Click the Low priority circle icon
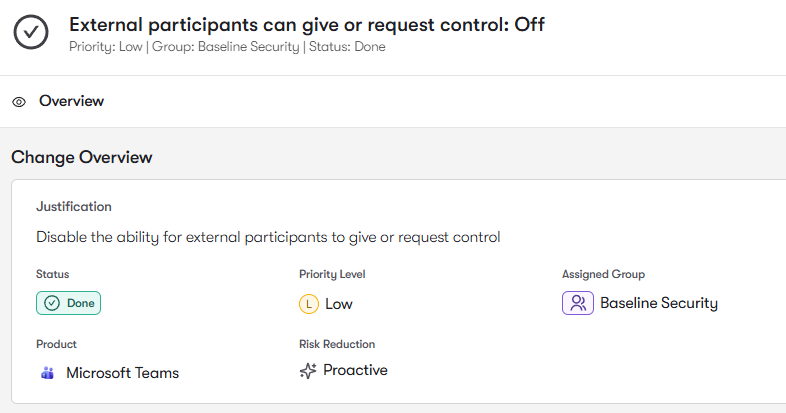786x413 pixels. [x=308, y=304]
